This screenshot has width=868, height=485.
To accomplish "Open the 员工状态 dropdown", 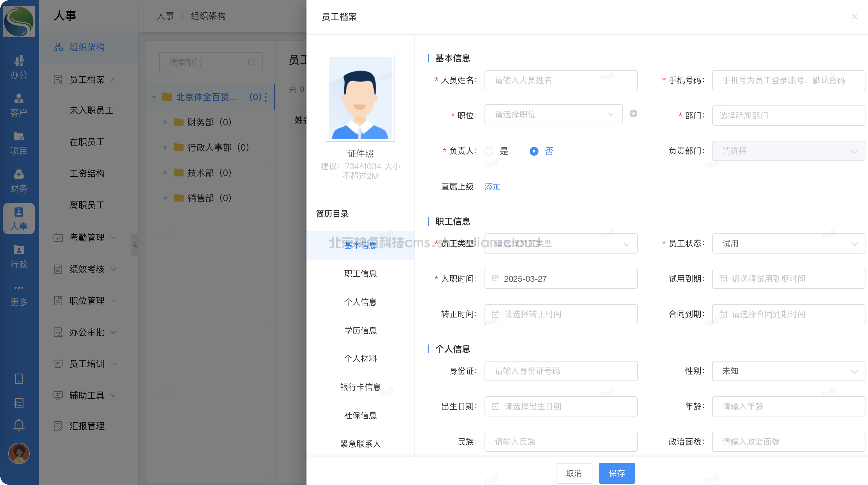I will pos(788,243).
